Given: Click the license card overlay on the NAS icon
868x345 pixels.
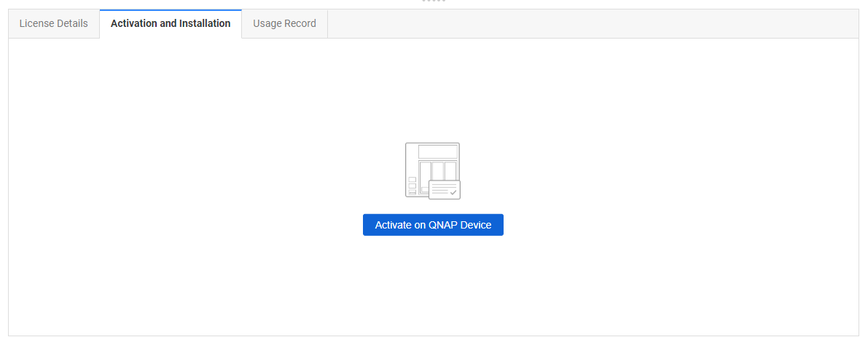Looking at the screenshot, I should [444, 190].
